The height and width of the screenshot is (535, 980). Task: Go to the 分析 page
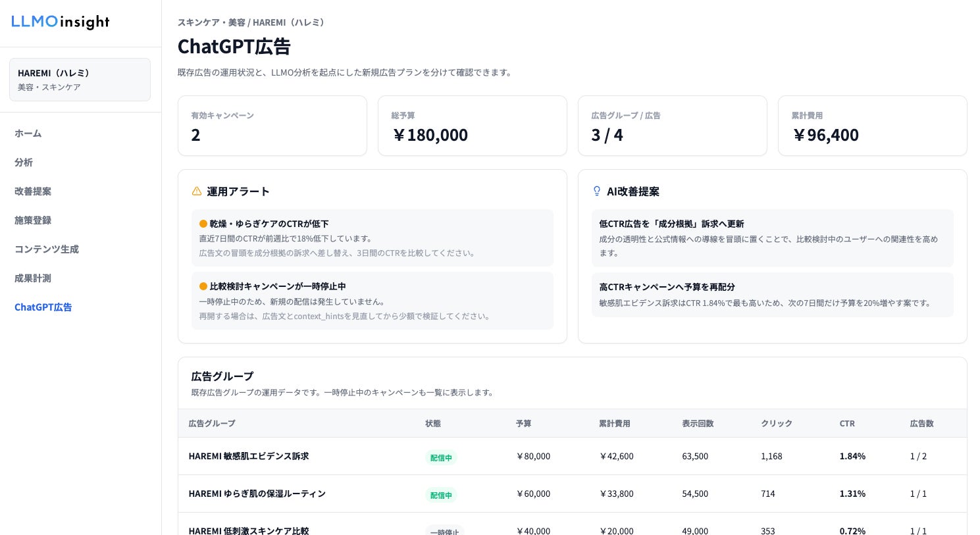click(x=24, y=163)
